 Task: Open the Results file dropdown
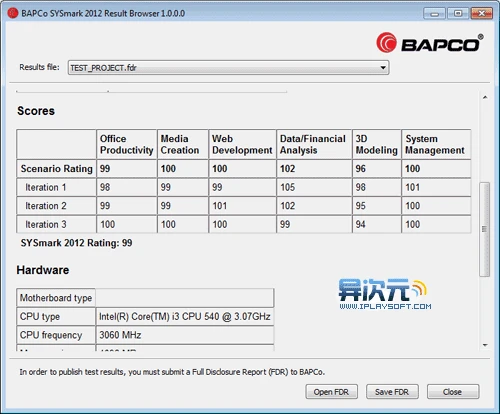(228, 68)
